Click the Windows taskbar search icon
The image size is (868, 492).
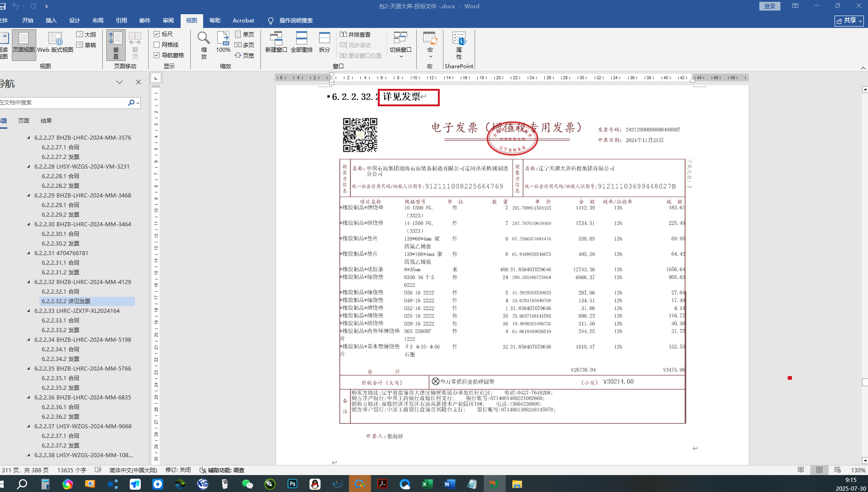point(22,484)
